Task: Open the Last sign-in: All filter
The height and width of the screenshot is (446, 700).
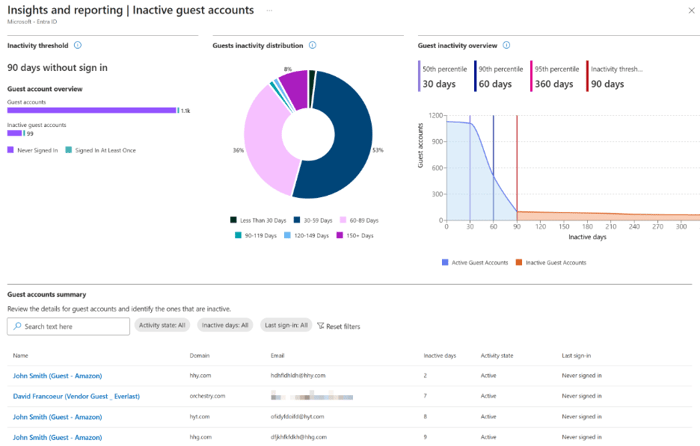Action: [x=286, y=325]
